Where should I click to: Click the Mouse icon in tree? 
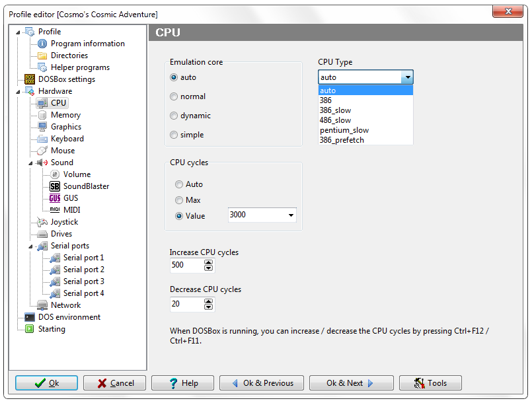point(42,151)
